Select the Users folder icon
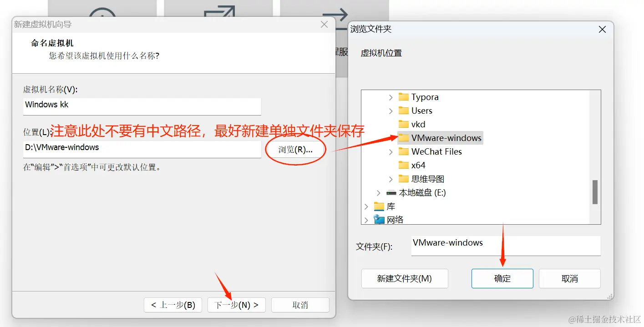 point(403,111)
